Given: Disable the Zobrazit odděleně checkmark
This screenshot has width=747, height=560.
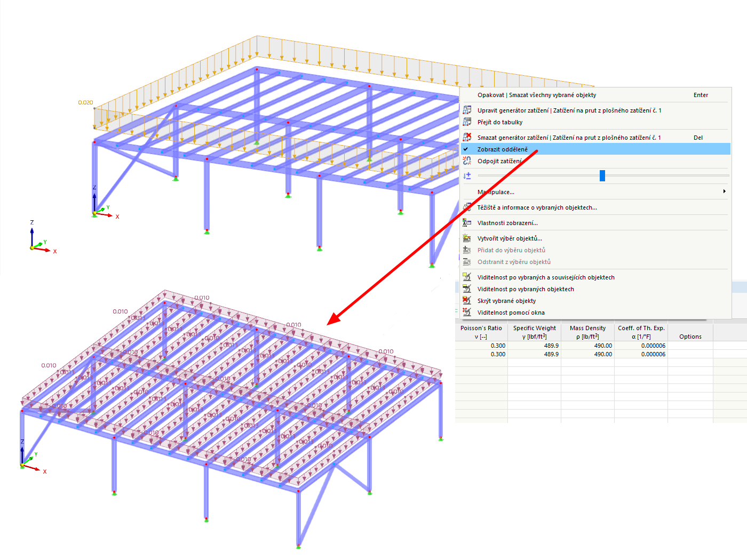Looking at the screenshot, I should [466, 149].
